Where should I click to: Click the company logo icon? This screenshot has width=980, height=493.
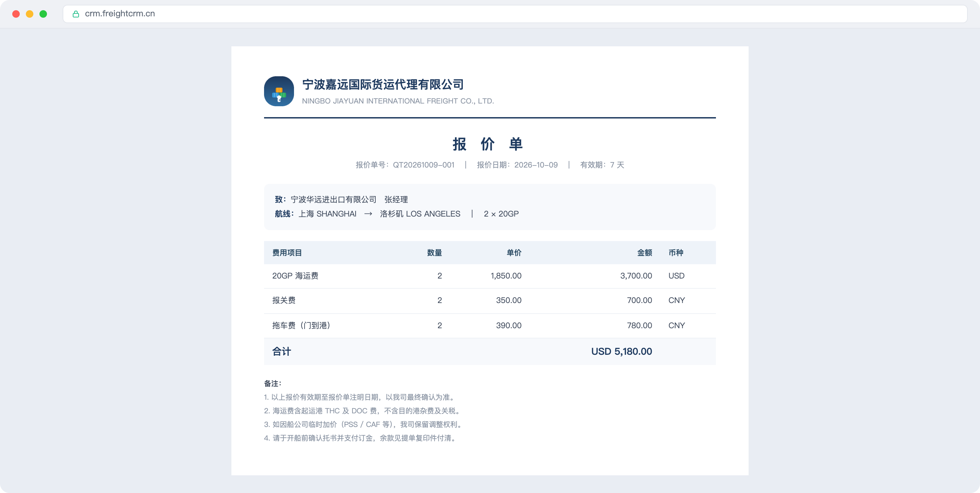[279, 91]
